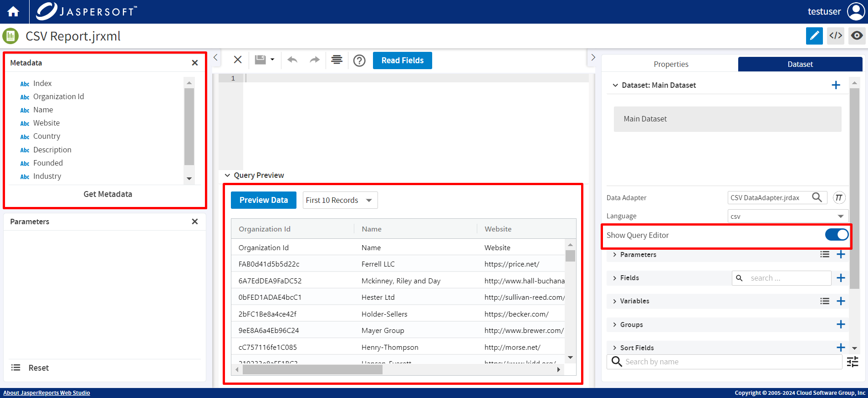Select the Country metadata field
The image size is (868, 398).
click(46, 136)
